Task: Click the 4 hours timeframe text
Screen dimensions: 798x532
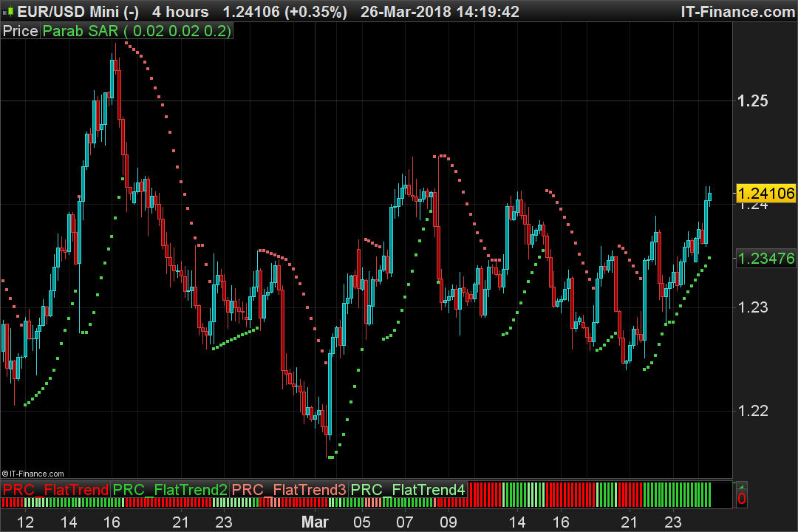Action: [180, 11]
